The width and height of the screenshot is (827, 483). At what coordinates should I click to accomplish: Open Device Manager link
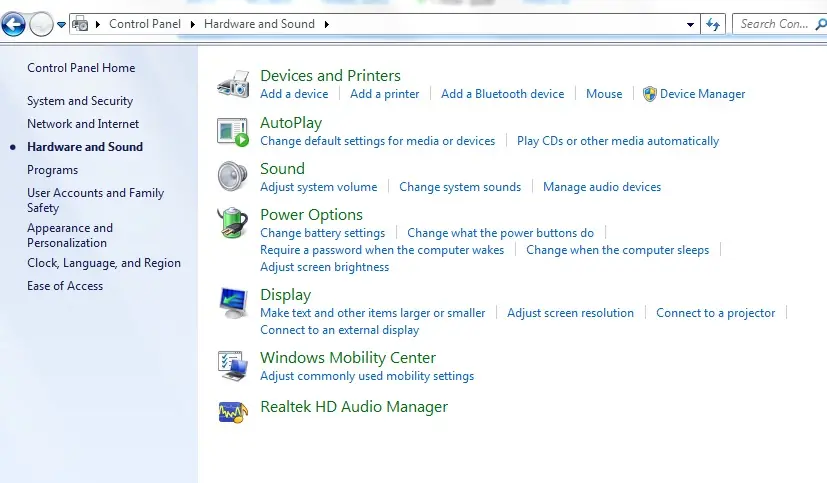702,94
